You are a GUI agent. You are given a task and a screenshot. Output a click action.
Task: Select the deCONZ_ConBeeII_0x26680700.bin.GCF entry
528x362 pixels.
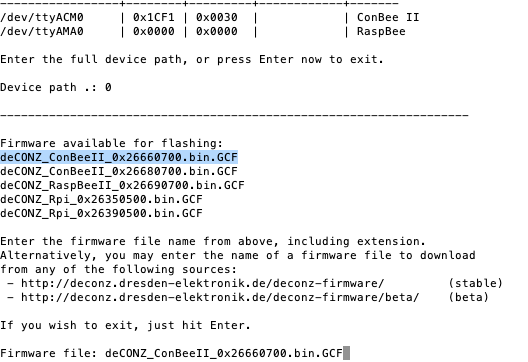pos(119,171)
